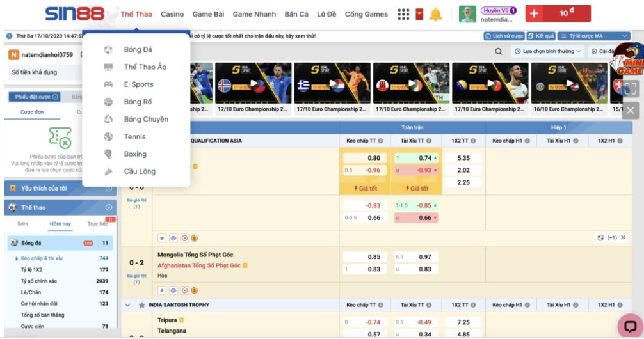644x339 pixels.
Task: Click the search magnifier icon
Action: tap(499, 51)
